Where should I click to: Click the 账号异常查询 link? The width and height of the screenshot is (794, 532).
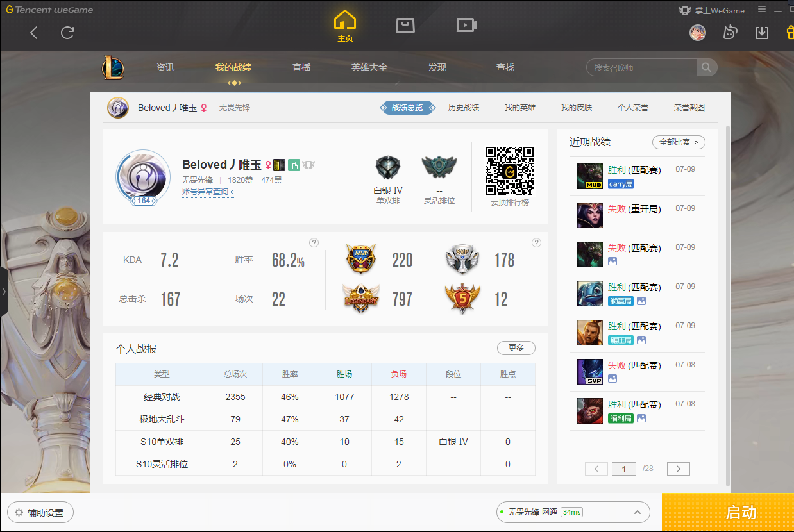tap(208, 192)
